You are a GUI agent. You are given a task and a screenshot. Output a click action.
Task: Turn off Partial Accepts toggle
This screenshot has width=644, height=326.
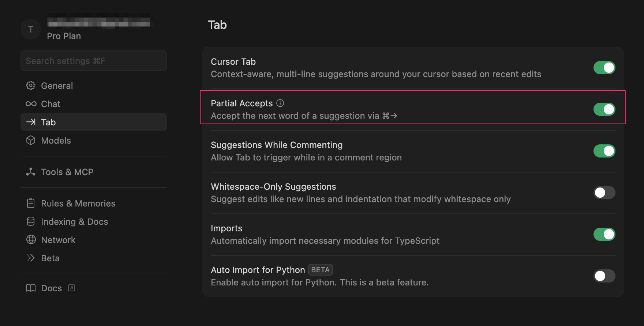coord(604,109)
